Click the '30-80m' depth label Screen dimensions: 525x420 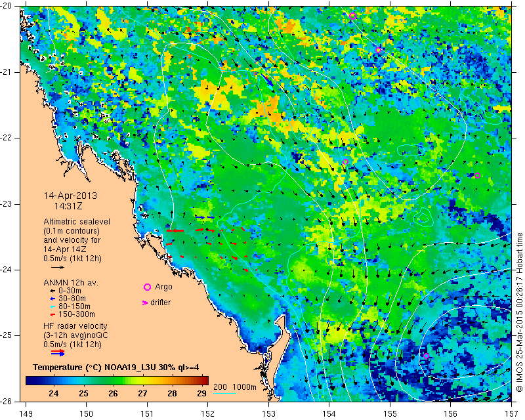coord(72,299)
